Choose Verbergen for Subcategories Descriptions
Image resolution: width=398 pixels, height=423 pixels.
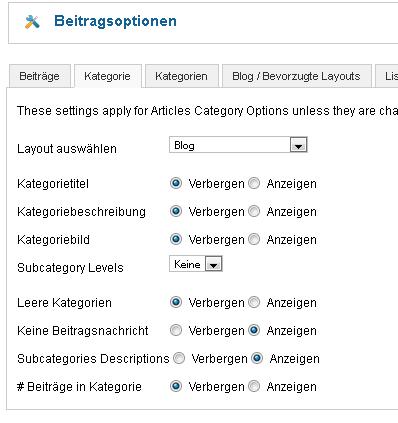coord(179,358)
